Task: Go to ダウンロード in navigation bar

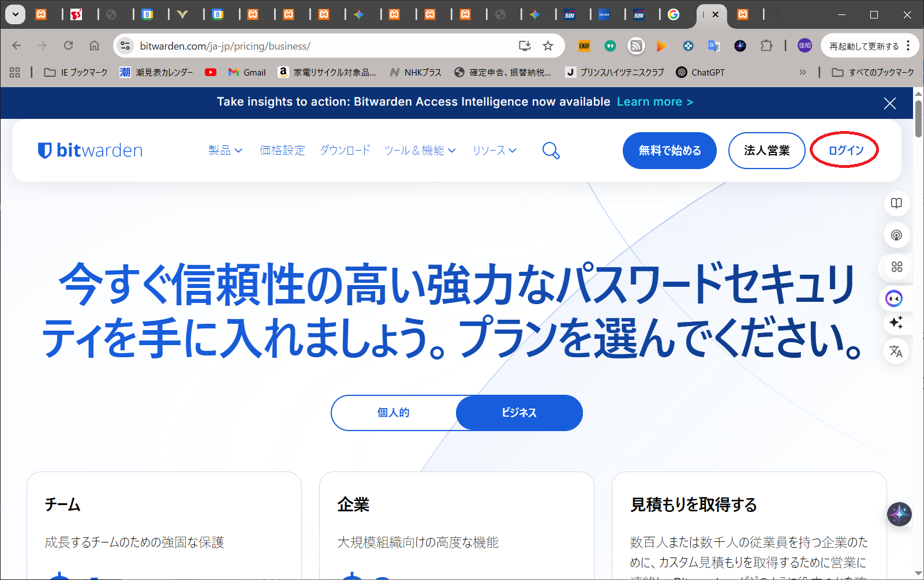Action: click(x=345, y=151)
